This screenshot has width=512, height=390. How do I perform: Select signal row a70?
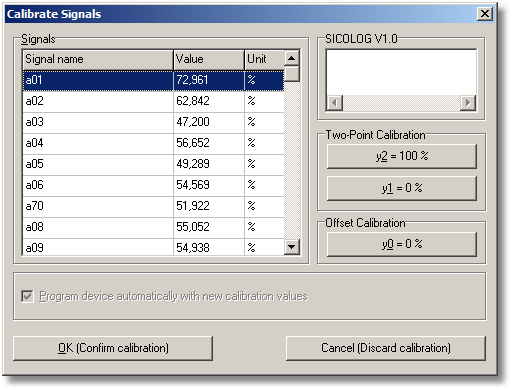(153, 206)
